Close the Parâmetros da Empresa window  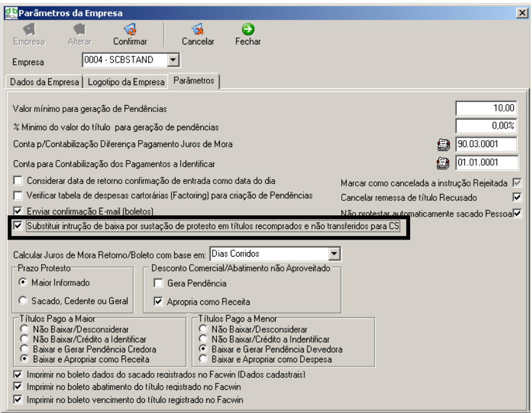pyautogui.click(x=522, y=13)
